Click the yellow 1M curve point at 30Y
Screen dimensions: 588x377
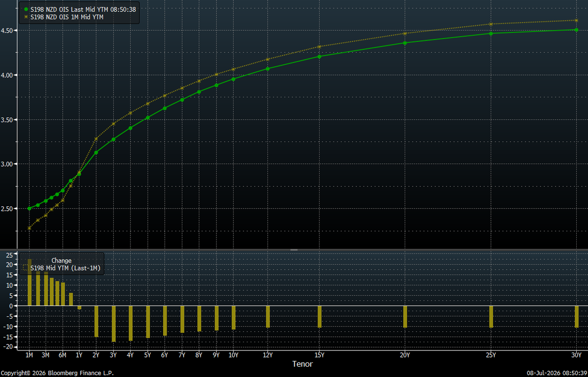coord(576,21)
